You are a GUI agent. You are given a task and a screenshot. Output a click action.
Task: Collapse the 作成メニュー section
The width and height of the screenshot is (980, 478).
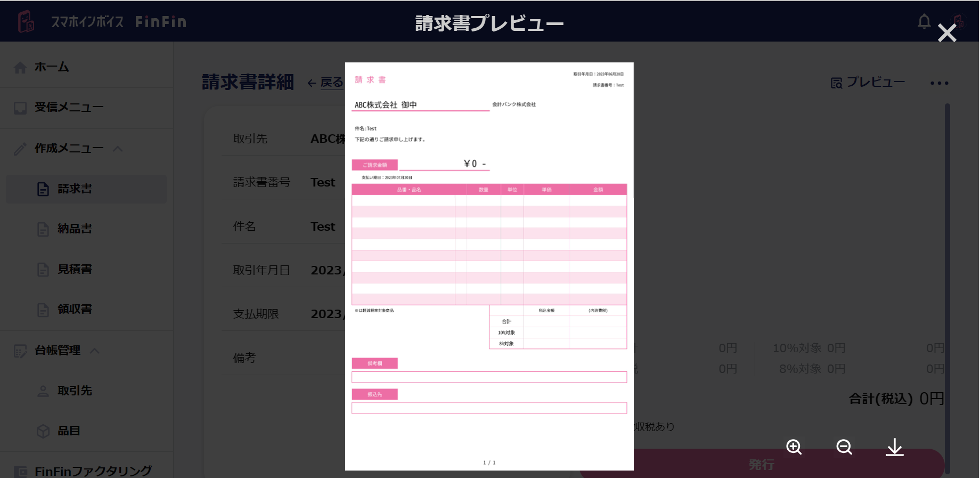pos(118,149)
